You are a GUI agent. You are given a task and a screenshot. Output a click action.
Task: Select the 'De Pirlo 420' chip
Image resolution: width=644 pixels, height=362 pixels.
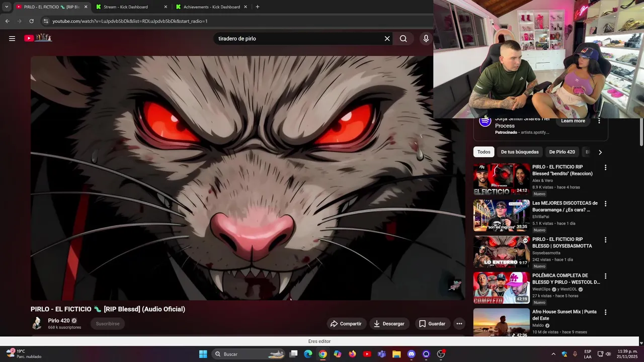(x=562, y=152)
